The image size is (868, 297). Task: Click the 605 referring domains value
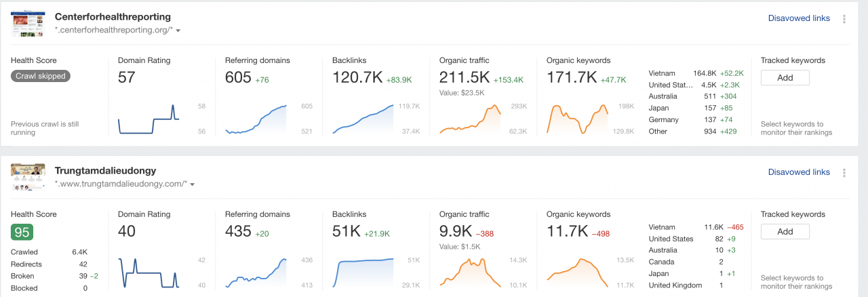[238, 78]
